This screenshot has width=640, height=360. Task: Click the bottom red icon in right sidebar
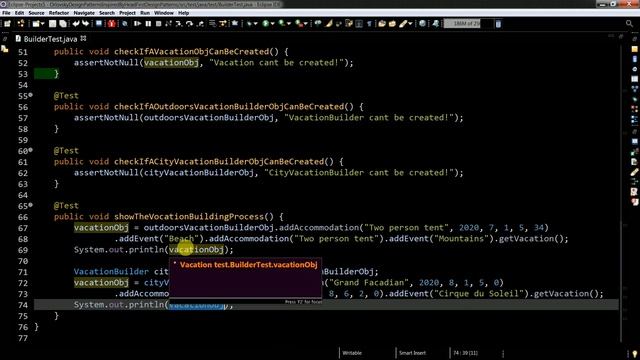[x=634, y=202]
